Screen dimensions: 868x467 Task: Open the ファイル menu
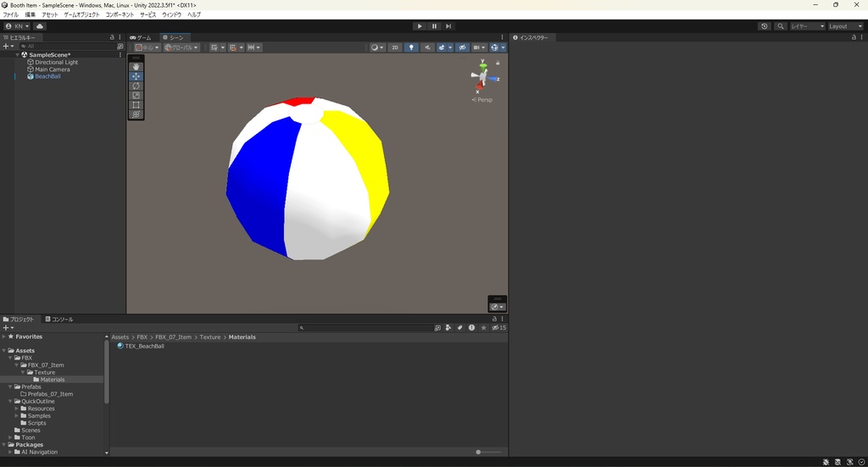10,15
